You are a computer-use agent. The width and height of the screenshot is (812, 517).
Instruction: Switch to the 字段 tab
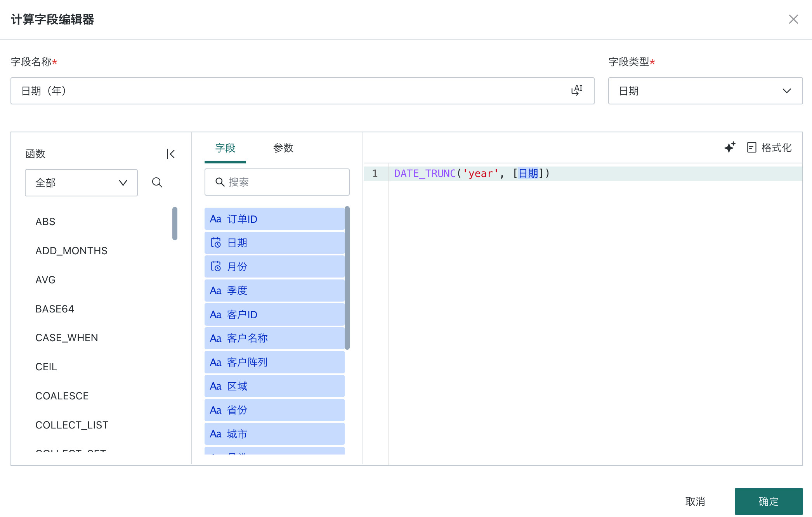coord(225,148)
